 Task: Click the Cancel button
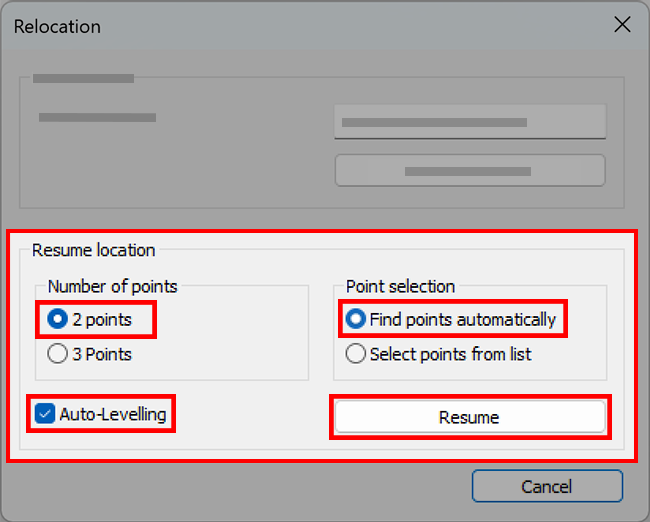coord(547,487)
